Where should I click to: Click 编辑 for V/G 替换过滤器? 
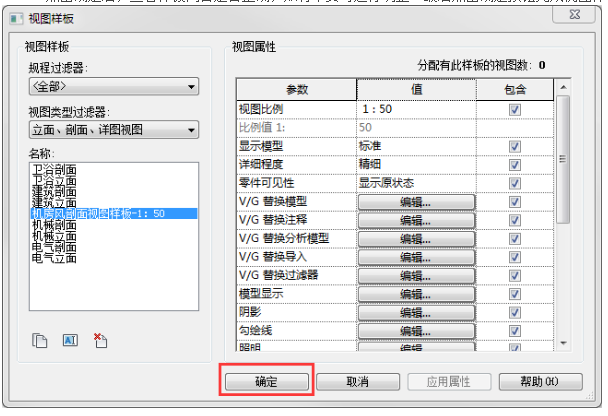pyautogui.click(x=415, y=275)
